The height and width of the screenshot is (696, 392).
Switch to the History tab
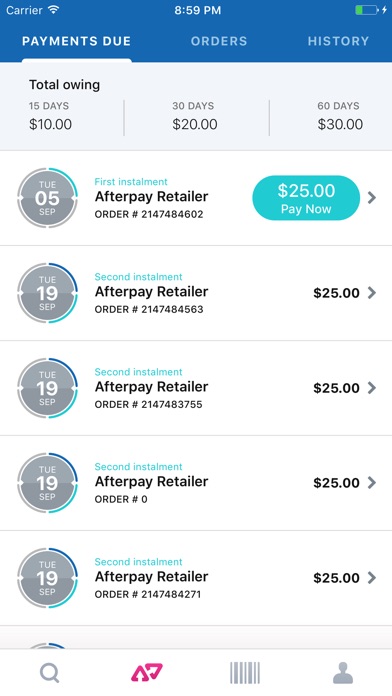pyautogui.click(x=338, y=41)
